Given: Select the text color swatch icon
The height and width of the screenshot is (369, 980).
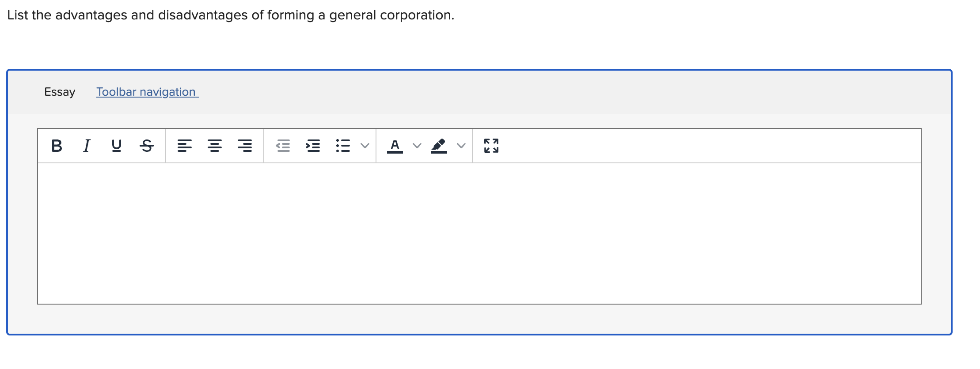Looking at the screenshot, I should click(395, 146).
